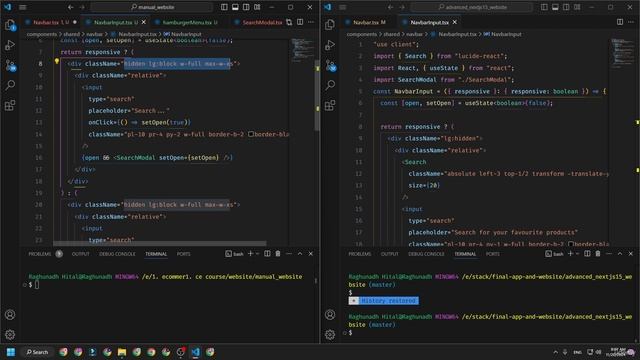Open Source Control in left VS Code window
This screenshot has width=640, height=360.
tap(10, 65)
